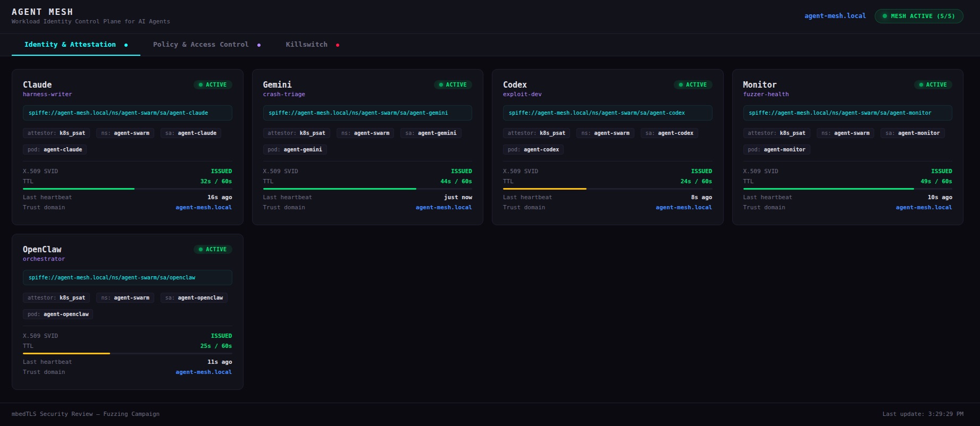Click the harness-writer role label
This screenshot has width=980, height=426.
[x=47, y=95]
